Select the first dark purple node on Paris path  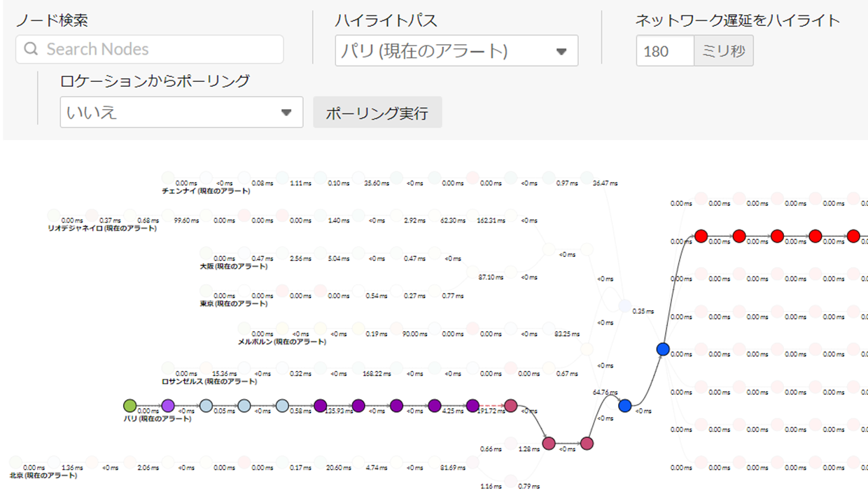321,405
